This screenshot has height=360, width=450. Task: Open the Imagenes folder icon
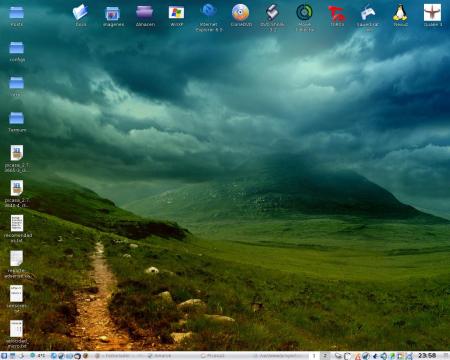(x=113, y=13)
